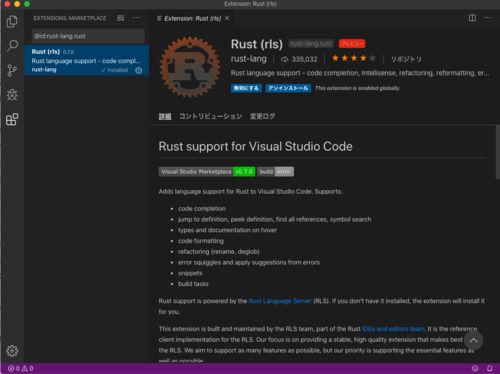Open the Search view in the activity bar
This screenshot has height=374, width=500.
click(12, 46)
